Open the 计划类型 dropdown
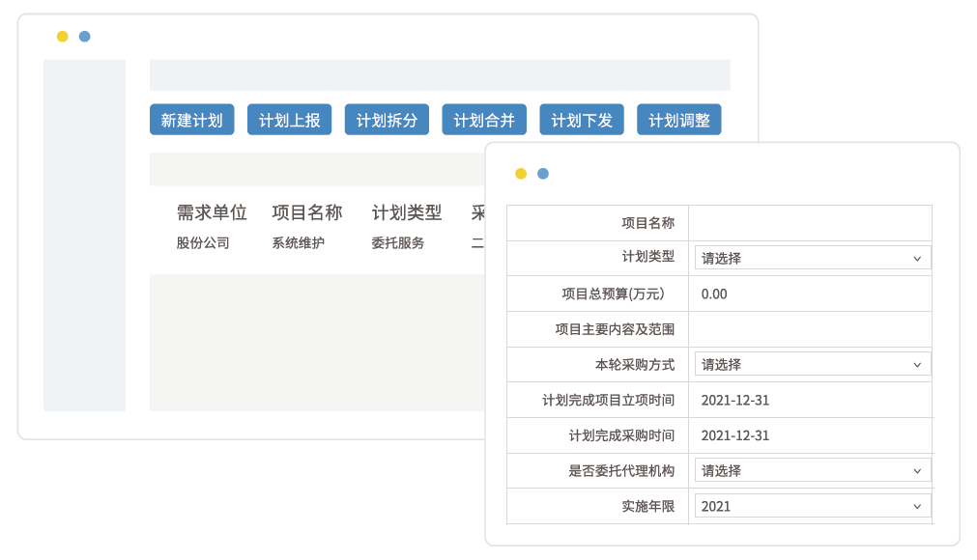 812,258
